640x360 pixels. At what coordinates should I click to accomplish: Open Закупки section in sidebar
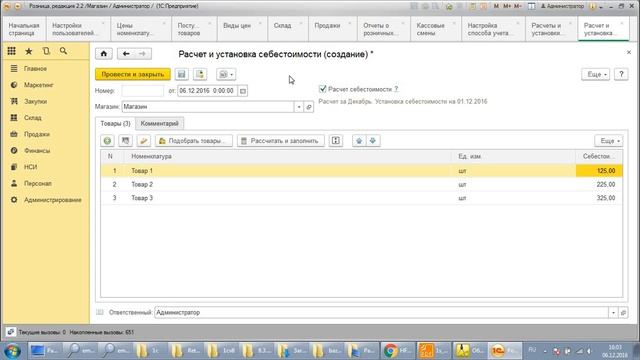[x=35, y=102]
